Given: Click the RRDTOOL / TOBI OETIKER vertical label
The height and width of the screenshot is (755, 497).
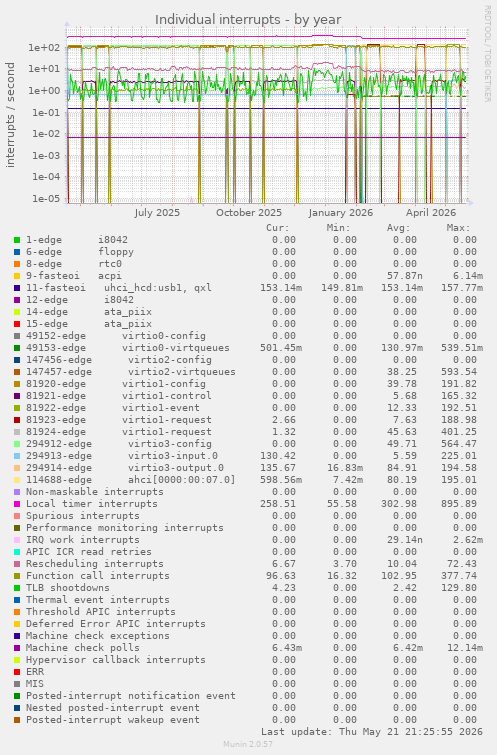Looking at the screenshot, I should point(487,53).
